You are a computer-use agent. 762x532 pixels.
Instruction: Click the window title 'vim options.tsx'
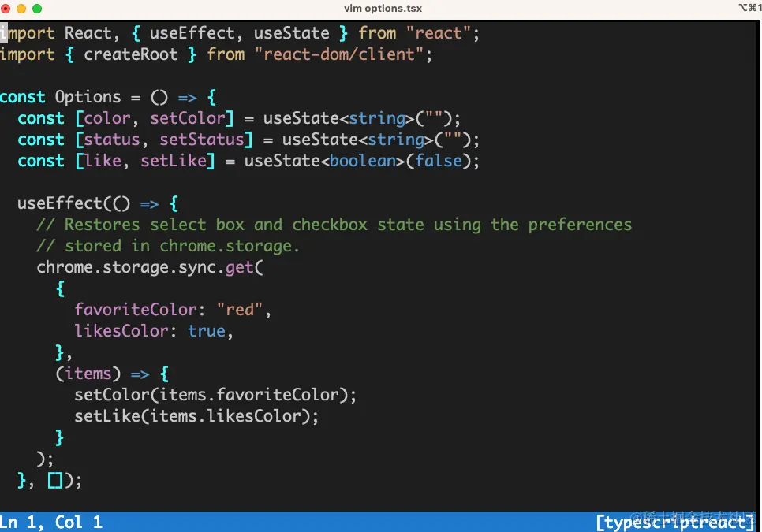(383, 8)
